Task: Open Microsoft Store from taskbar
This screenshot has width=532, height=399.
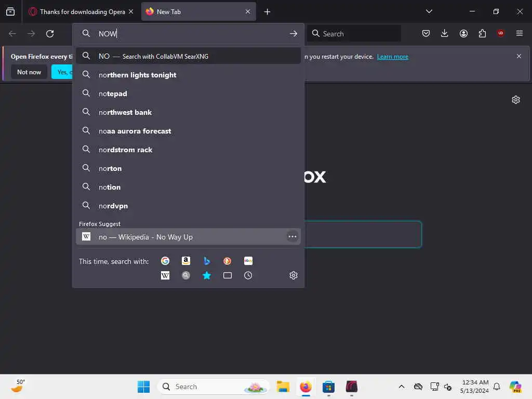Action: (x=328, y=387)
